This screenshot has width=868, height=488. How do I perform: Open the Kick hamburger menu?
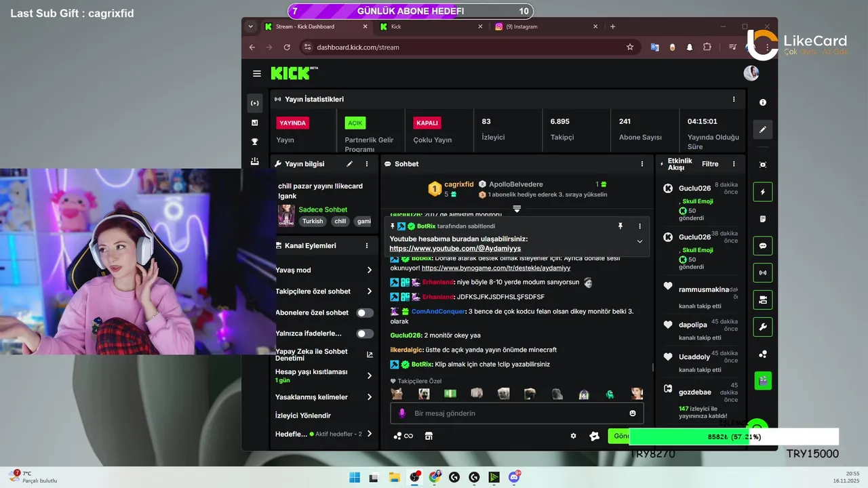257,73
